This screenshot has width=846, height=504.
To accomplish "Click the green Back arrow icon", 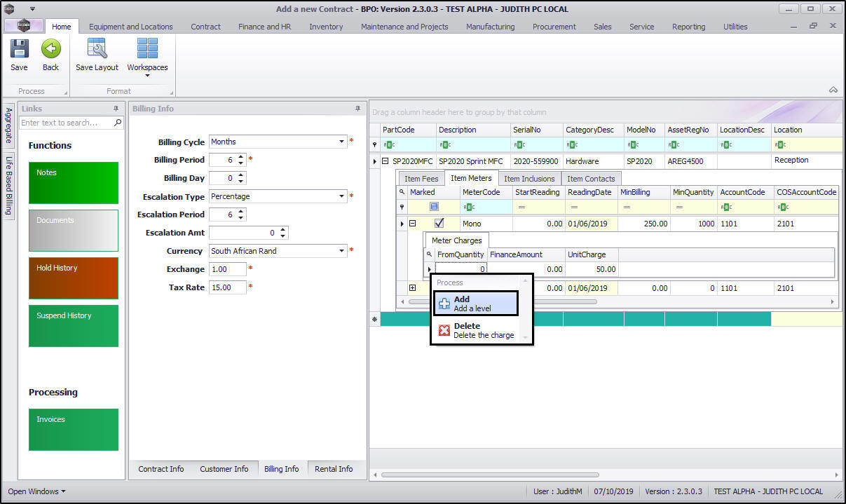I will [x=50, y=49].
